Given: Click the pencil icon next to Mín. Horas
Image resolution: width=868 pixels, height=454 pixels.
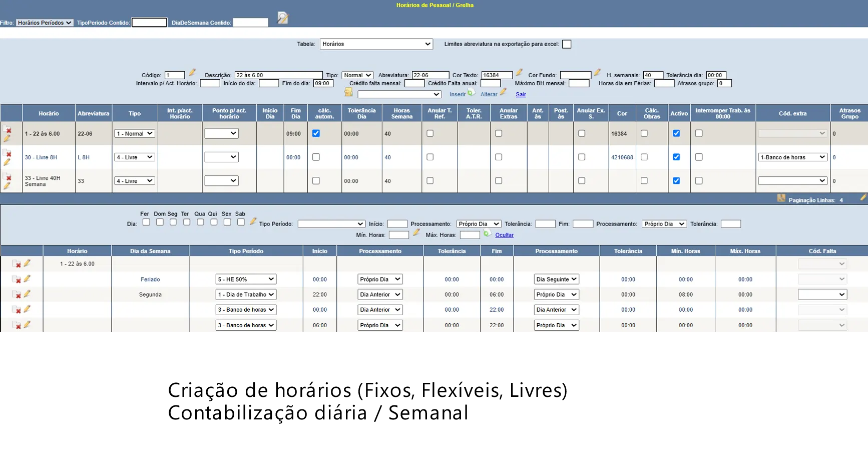Looking at the screenshot, I should click(x=416, y=233).
